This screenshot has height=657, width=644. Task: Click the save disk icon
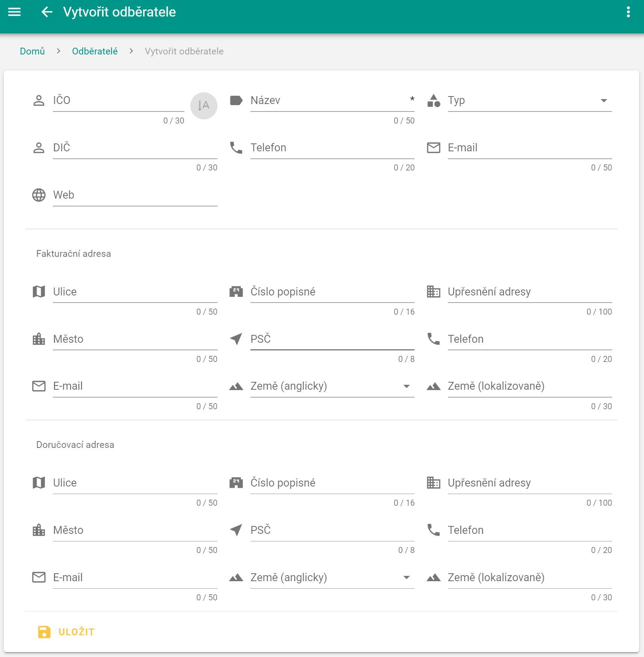pos(44,632)
